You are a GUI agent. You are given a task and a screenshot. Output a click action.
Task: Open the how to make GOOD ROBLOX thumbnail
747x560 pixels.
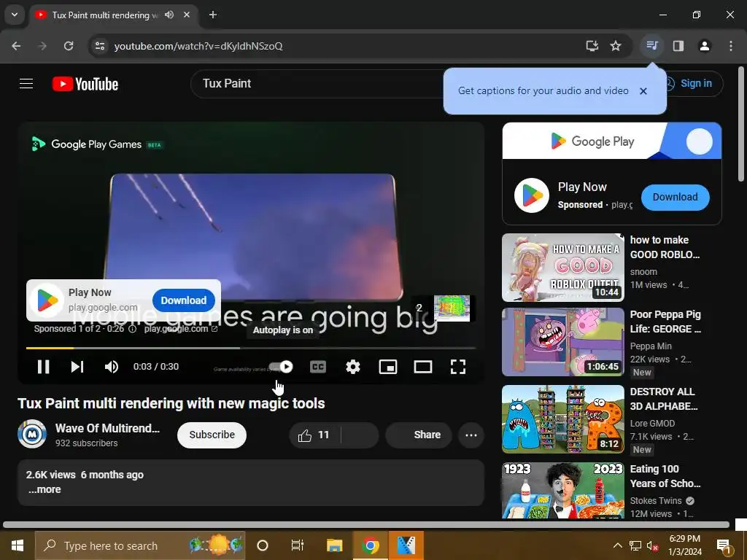point(562,268)
